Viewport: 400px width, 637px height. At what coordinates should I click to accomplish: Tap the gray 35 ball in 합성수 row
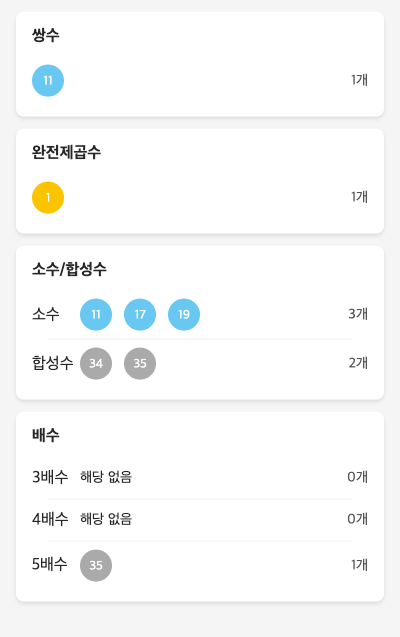(140, 363)
